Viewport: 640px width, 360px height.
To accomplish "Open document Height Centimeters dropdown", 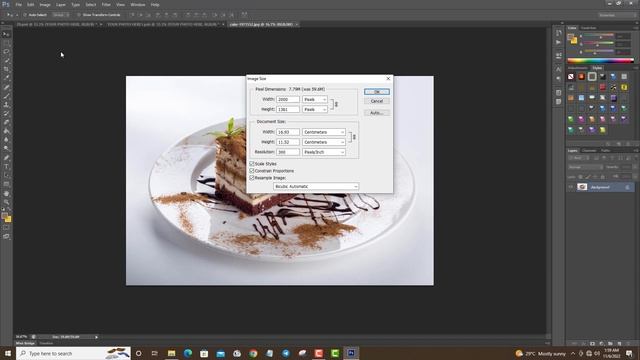I will [324, 142].
